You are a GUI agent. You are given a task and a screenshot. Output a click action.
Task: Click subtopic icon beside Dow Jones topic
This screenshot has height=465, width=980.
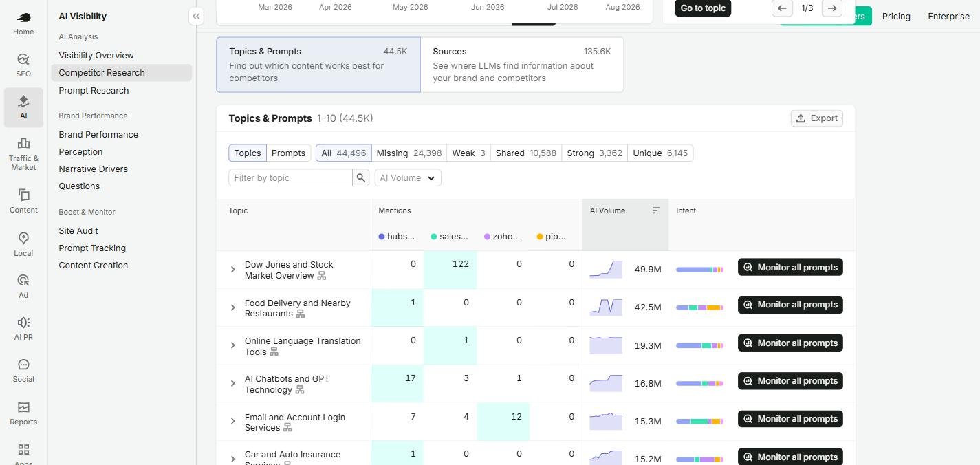[321, 276]
